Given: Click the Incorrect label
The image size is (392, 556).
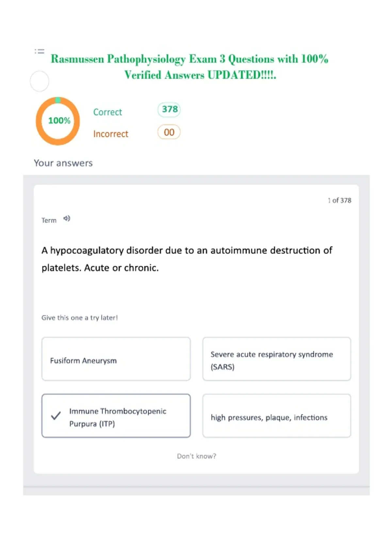Looking at the screenshot, I should click(111, 134).
